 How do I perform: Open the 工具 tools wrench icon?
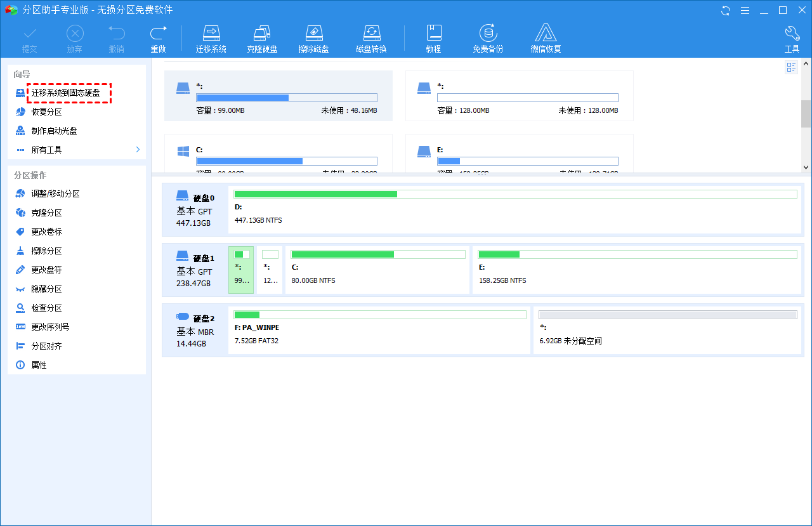[792, 39]
